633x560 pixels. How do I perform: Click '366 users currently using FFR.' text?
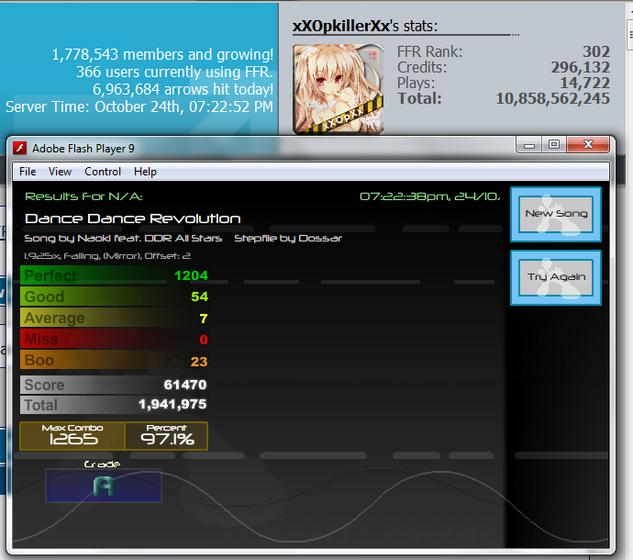(174, 72)
